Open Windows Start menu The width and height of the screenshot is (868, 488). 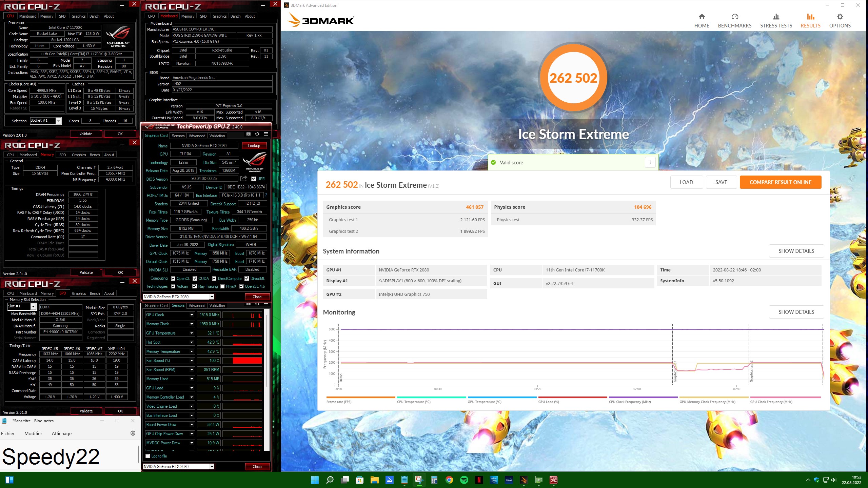pos(315,480)
